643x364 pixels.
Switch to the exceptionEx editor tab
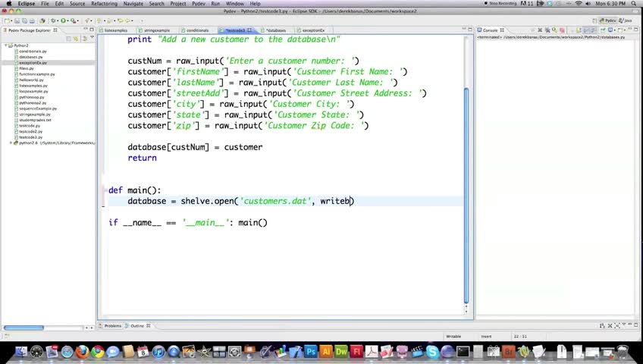click(x=313, y=30)
